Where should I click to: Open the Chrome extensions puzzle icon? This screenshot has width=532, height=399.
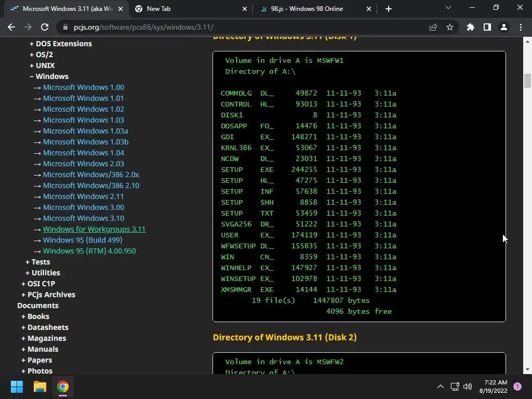[471, 27]
